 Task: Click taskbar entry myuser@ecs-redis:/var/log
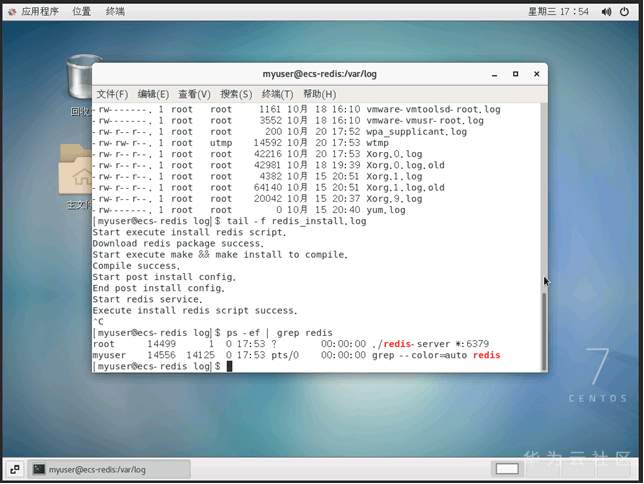(109, 469)
